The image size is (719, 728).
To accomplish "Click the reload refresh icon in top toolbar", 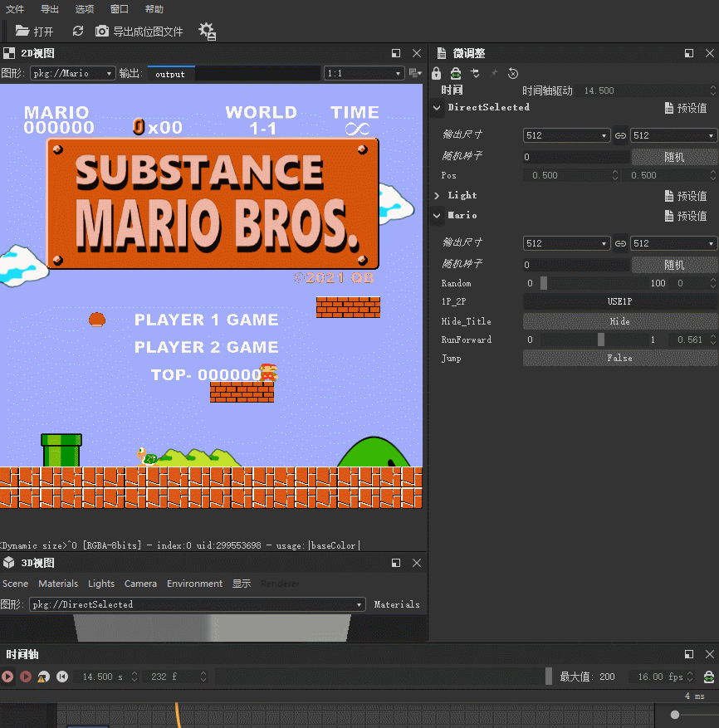I will click(78, 31).
